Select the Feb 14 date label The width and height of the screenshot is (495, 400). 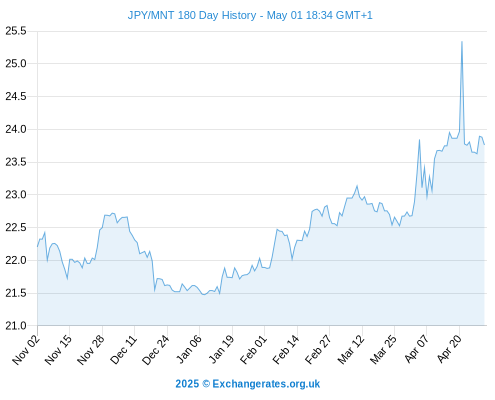(x=286, y=350)
